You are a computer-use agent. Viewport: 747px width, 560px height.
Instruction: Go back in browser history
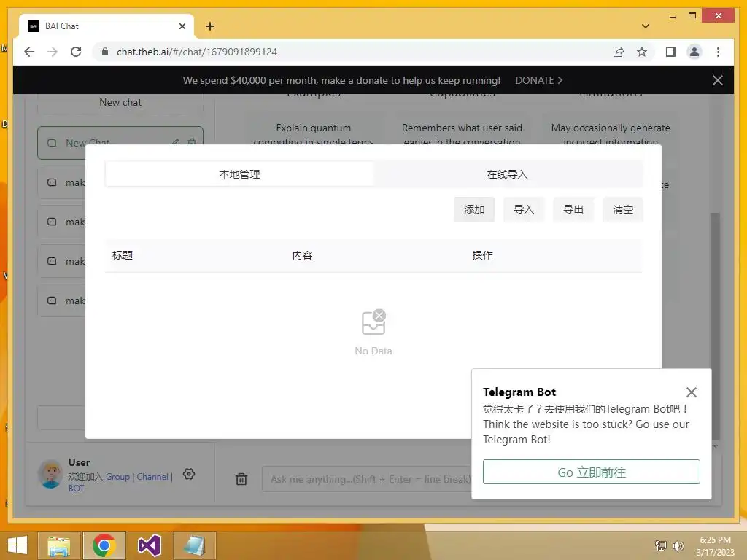coord(29,52)
